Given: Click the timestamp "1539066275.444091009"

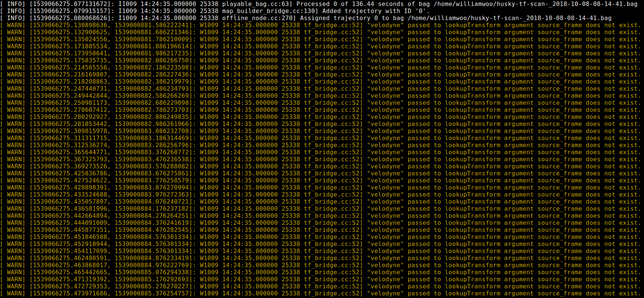Looking at the screenshot, I should click(x=70, y=223).
